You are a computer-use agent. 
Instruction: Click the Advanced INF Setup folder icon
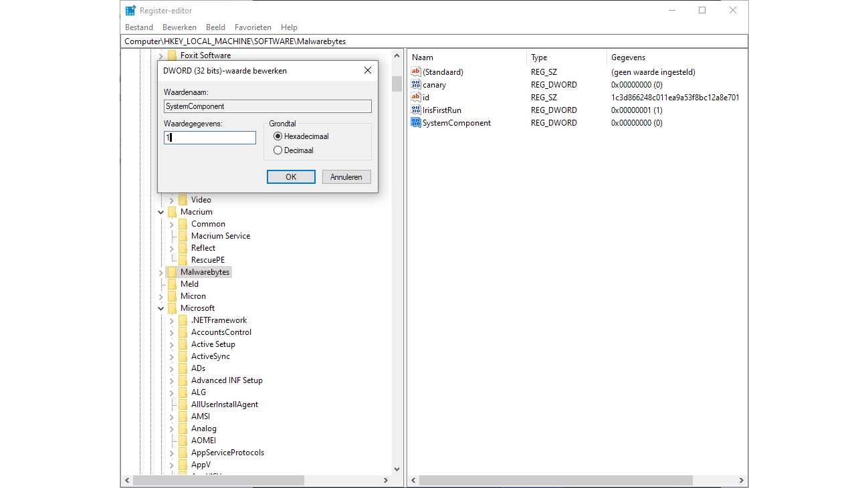(183, 380)
